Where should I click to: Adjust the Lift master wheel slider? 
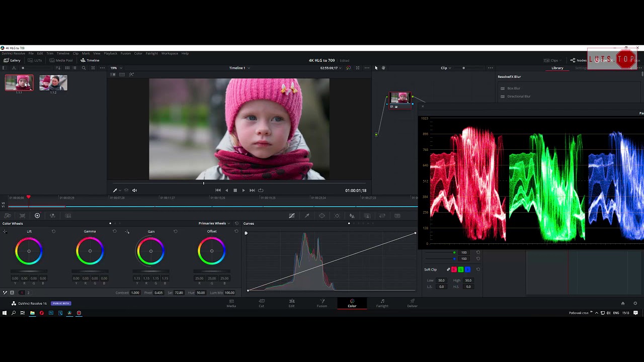pos(29,271)
